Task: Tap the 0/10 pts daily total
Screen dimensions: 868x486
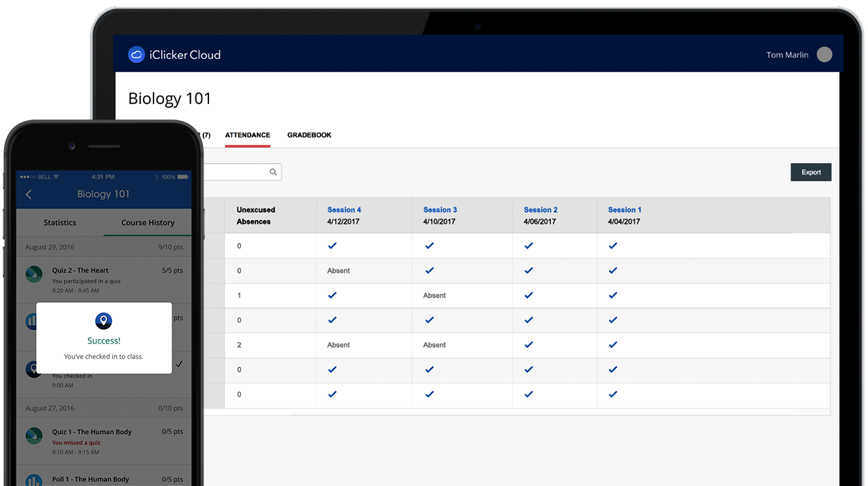Action: pyautogui.click(x=170, y=408)
